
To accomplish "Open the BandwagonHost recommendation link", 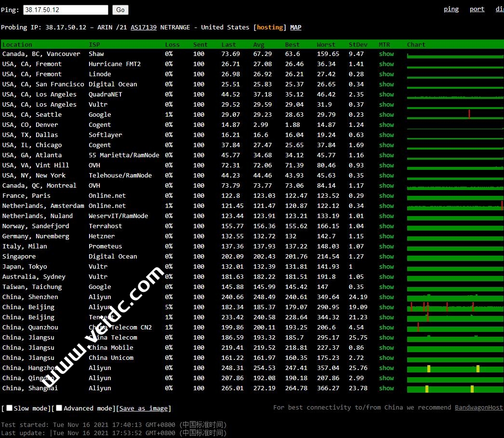I will pos(478,408).
